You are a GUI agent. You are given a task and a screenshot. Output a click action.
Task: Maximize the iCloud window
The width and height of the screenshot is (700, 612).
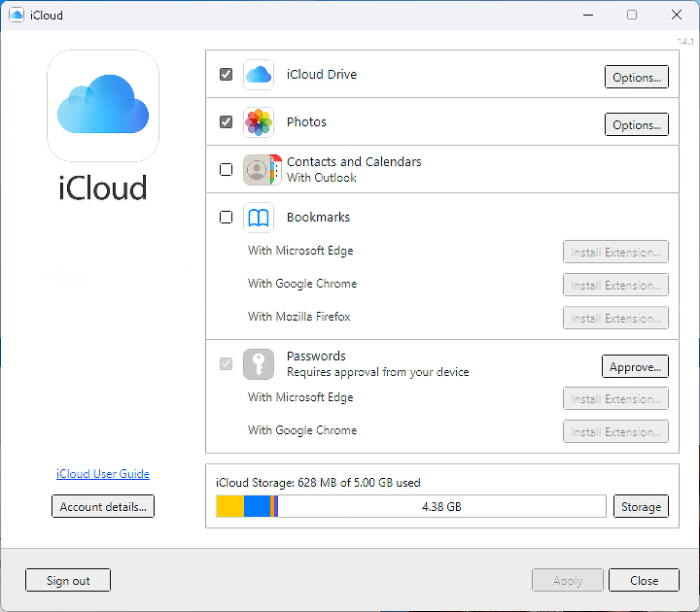point(632,15)
